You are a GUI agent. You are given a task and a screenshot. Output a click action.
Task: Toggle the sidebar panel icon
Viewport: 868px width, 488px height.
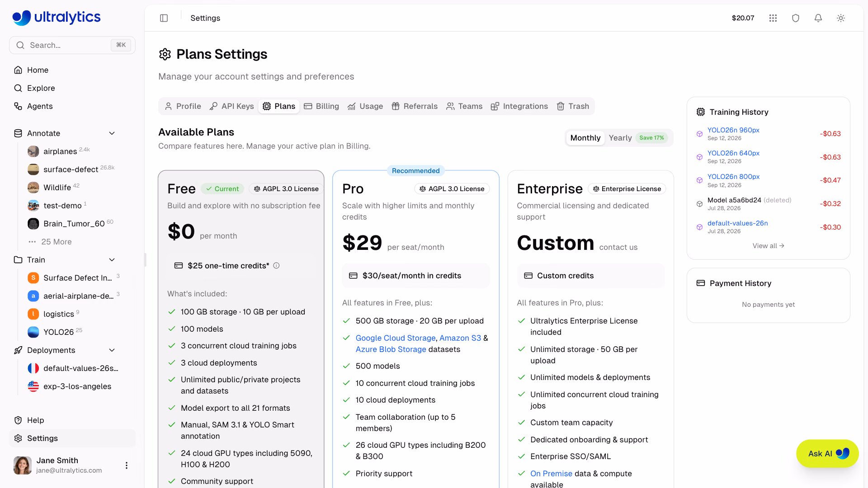[164, 18]
